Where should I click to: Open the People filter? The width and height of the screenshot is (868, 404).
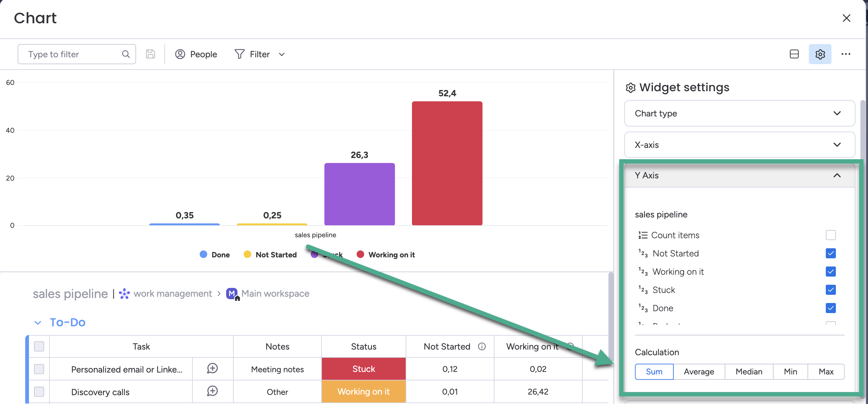coord(196,54)
